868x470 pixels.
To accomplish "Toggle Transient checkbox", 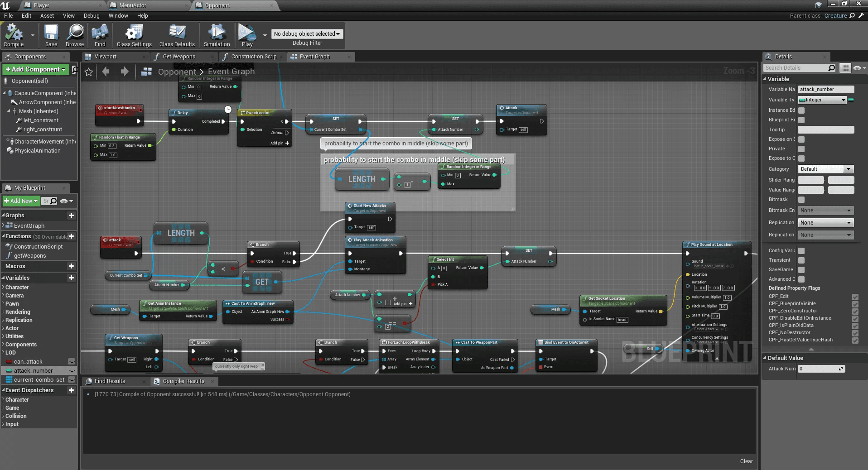I will (801, 260).
